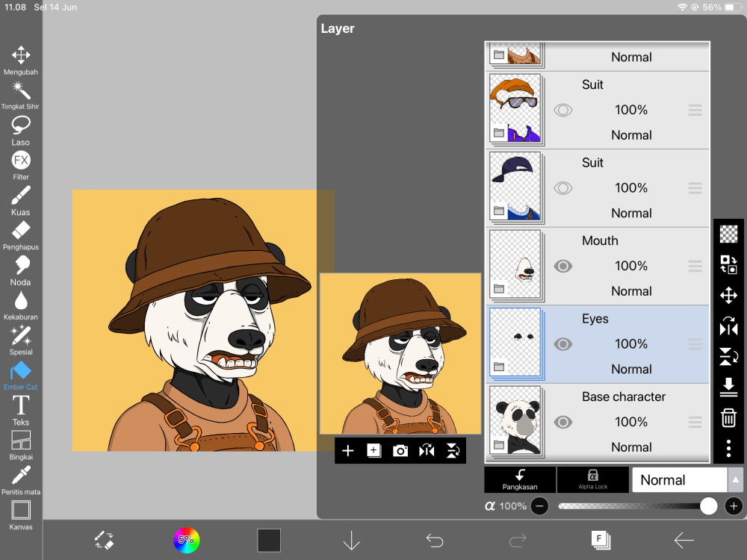
Task: Click the move layer cross-arrows icon in side strip
Action: click(728, 295)
